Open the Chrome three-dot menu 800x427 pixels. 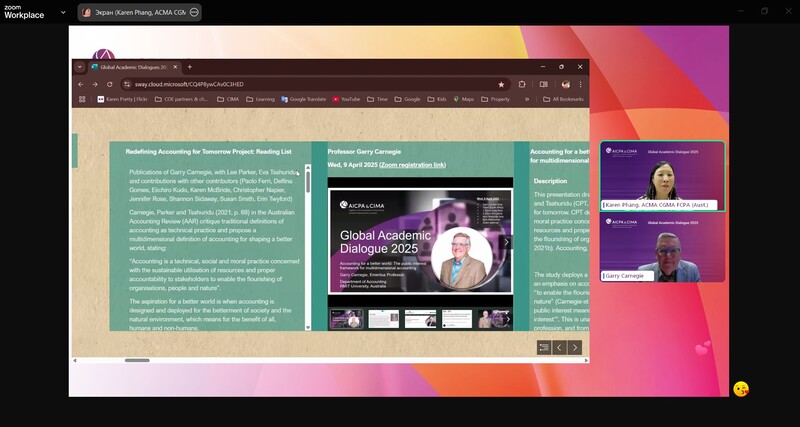click(580, 84)
